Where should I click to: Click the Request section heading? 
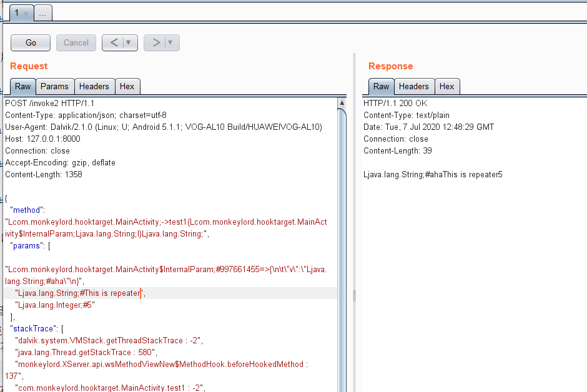point(29,66)
